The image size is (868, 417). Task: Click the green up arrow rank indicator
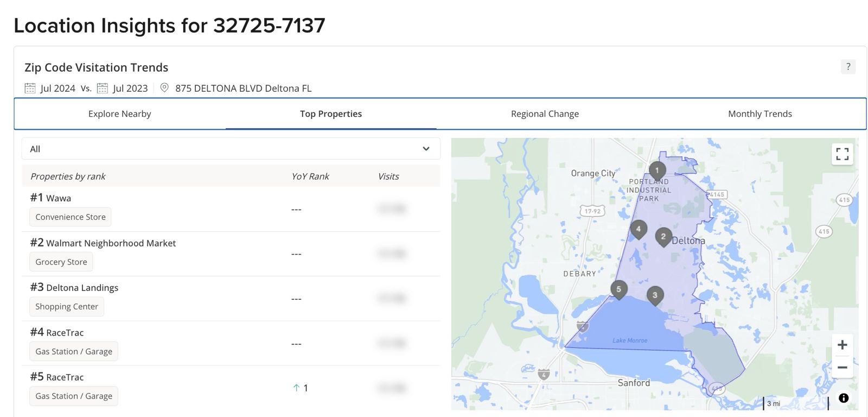(x=296, y=388)
